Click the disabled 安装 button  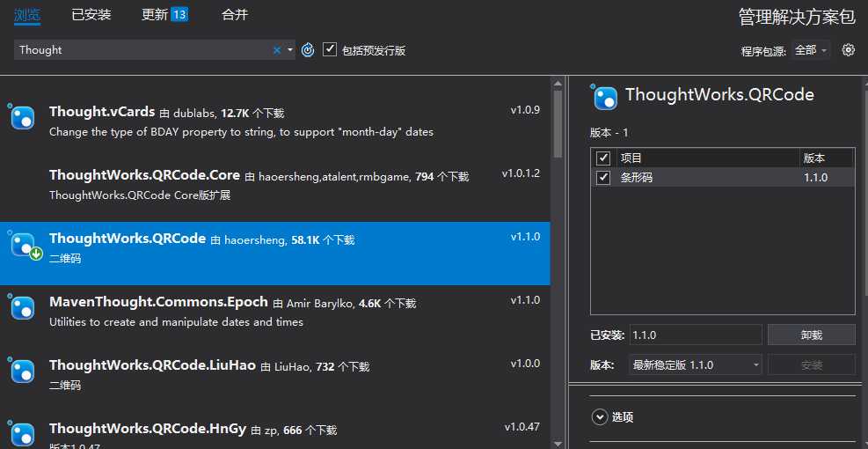(x=812, y=364)
